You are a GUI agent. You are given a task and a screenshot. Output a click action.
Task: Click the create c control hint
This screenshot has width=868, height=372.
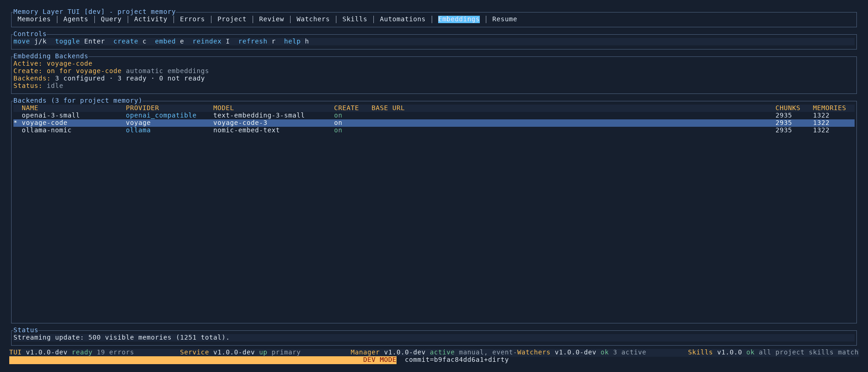tap(130, 41)
